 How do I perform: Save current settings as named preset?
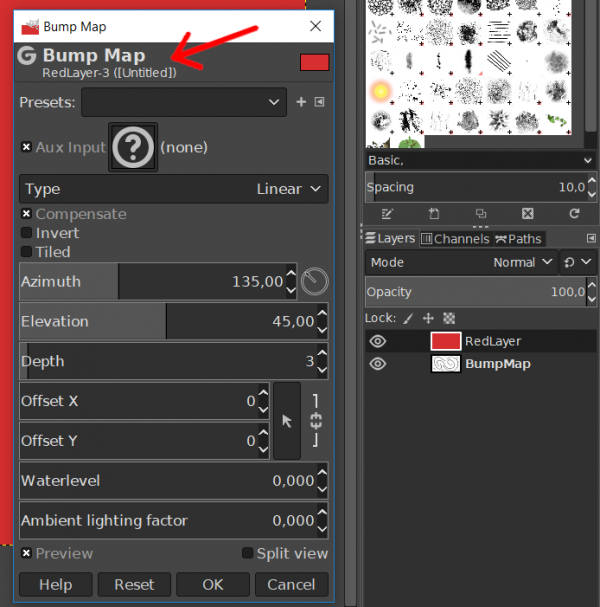(x=301, y=102)
